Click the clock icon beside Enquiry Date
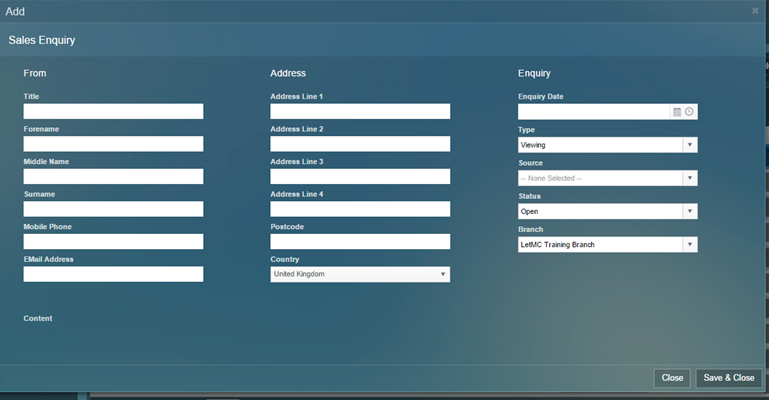This screenshot has height=400, width=770. tap(689, 112)
